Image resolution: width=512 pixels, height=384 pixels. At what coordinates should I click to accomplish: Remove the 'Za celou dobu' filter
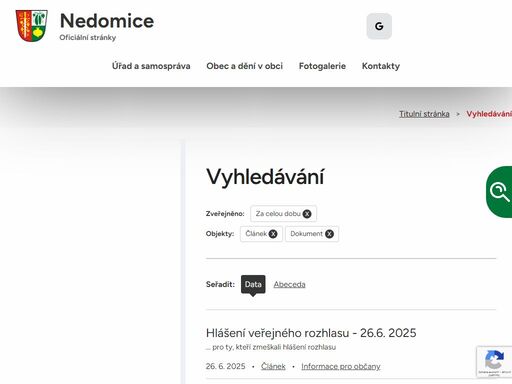tap(307, 214)
